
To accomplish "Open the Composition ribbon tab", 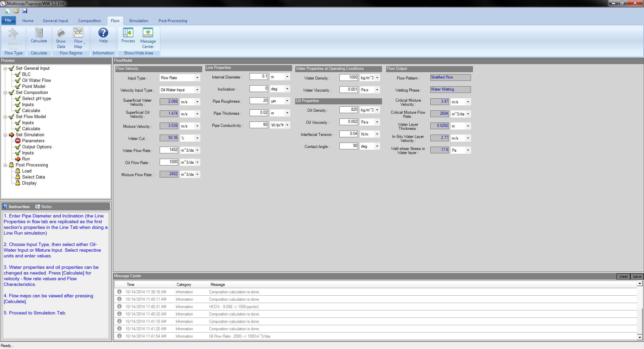I will [89, 21].
